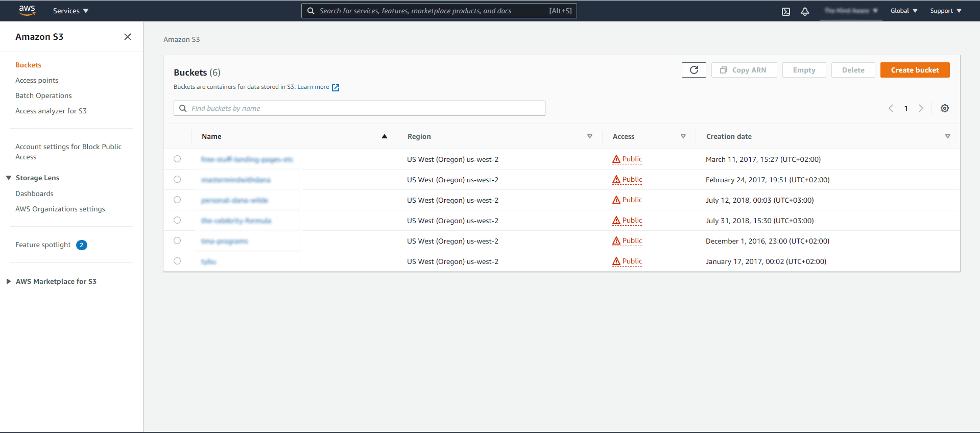Open the Support dropdown menu

point(945,11)
